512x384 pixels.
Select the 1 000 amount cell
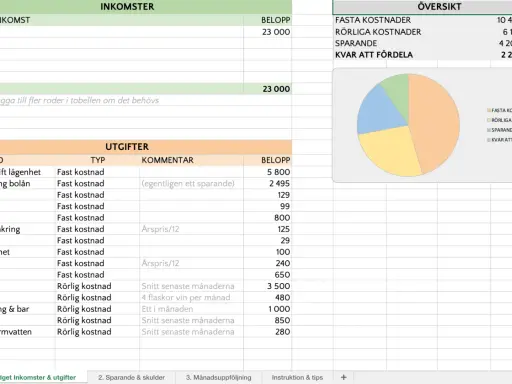(268, 309)
